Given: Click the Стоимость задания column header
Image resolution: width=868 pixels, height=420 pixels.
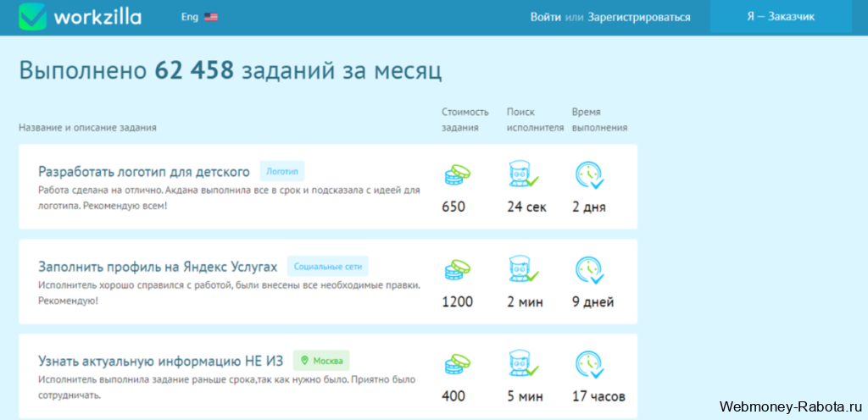Looking at the screenshot, I should (465, 120).
